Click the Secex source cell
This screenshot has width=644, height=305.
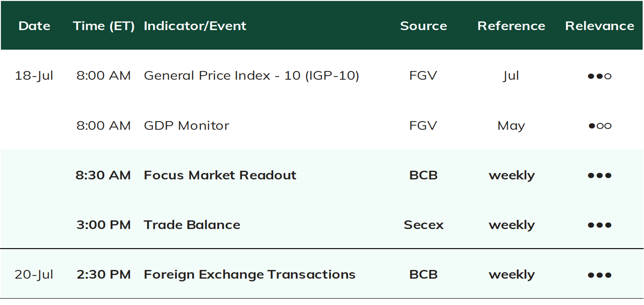coord(423,225)
